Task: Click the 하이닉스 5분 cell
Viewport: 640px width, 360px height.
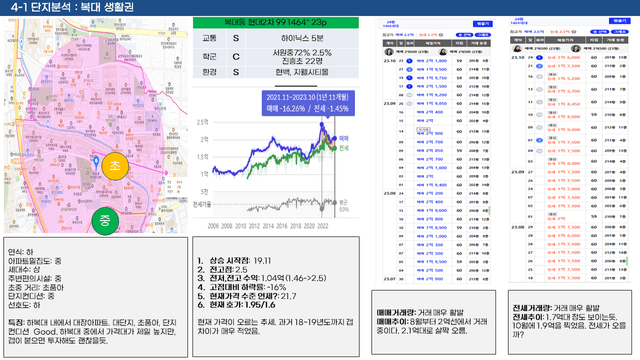Action: pos(302,38)
